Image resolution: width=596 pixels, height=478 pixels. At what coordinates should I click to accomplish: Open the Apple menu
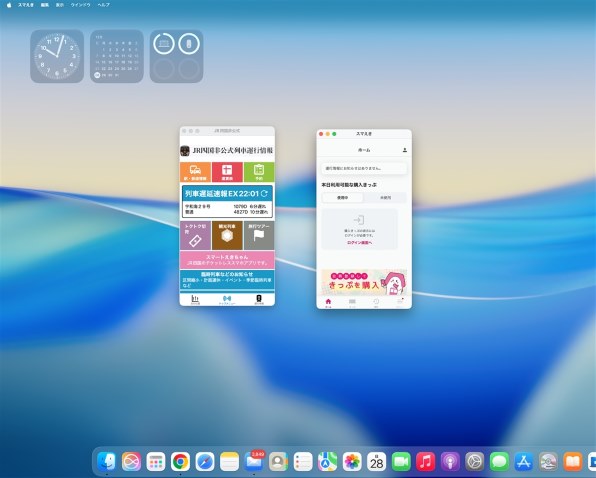pos(9,5)
